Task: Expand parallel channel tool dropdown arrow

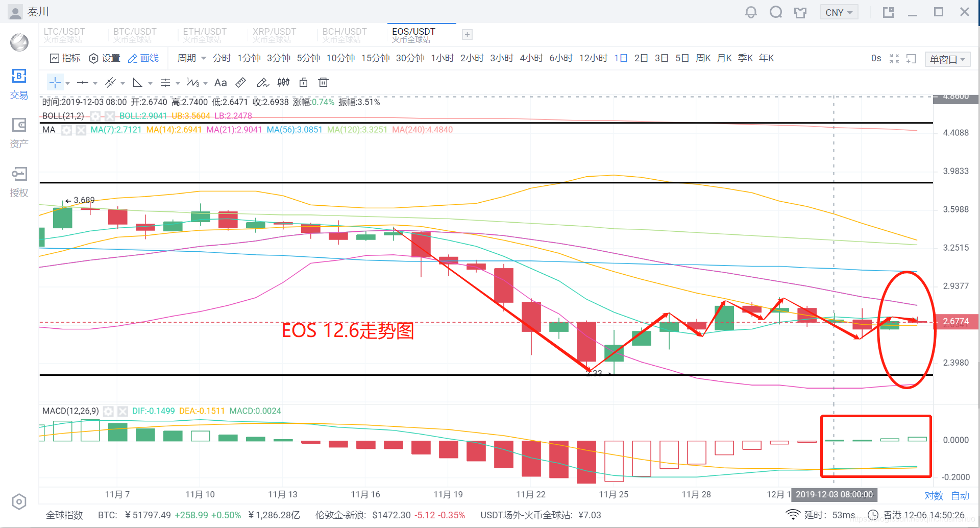Action: point(122,83)
